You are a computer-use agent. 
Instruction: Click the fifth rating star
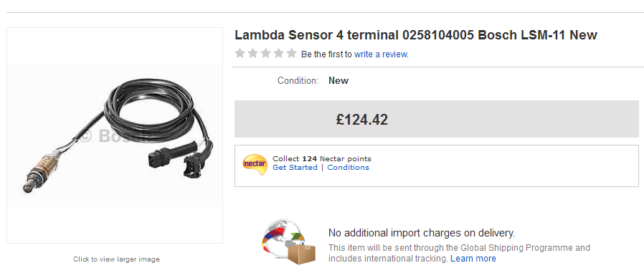tap(292, 53)
